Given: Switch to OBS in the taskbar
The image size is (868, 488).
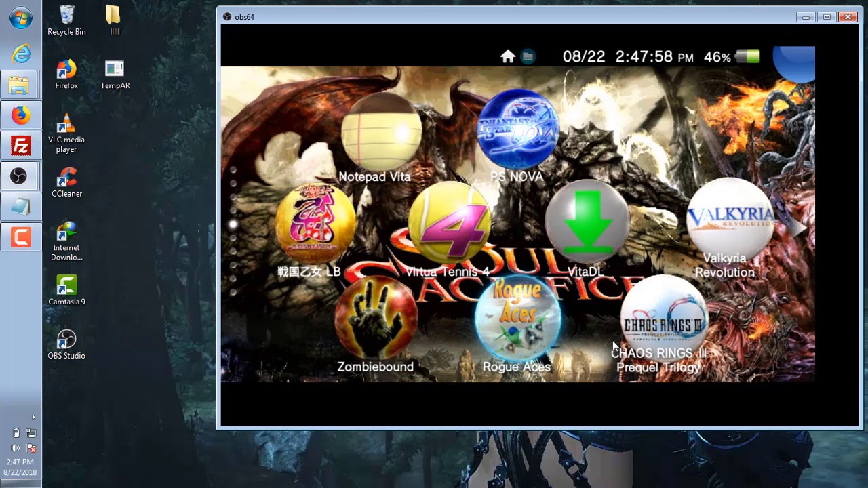Looking at the screenshot, I should (20, 176).
